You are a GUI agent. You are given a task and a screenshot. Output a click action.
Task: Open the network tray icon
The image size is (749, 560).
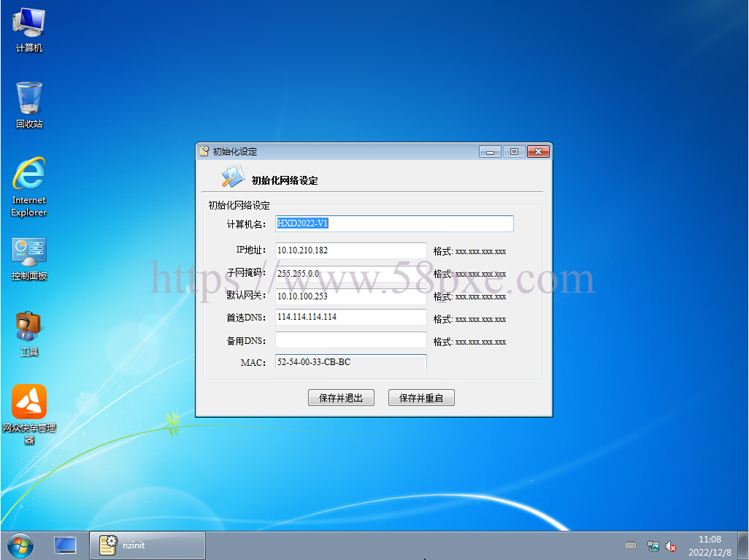[653, 545]
